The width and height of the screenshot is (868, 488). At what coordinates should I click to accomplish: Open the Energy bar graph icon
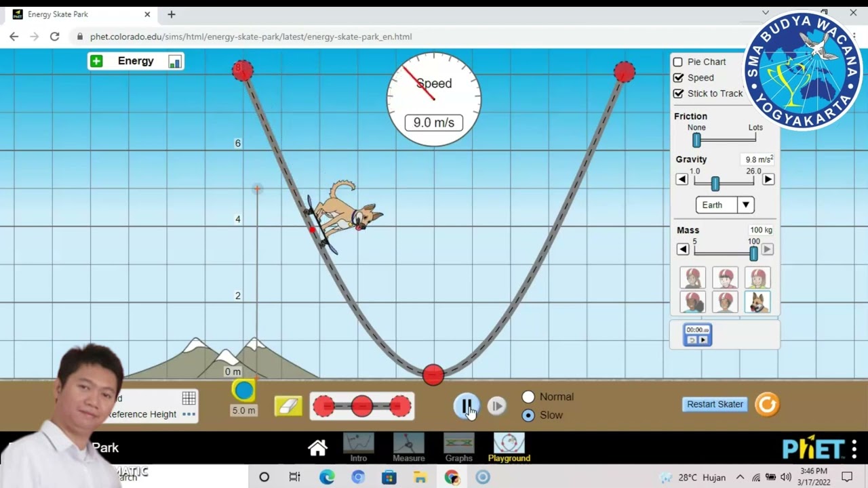tap(174, 62)
